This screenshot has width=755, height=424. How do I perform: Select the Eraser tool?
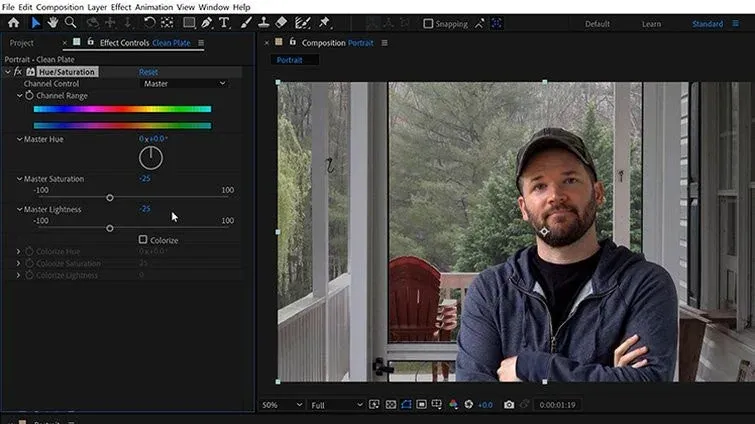pos(281,23)
